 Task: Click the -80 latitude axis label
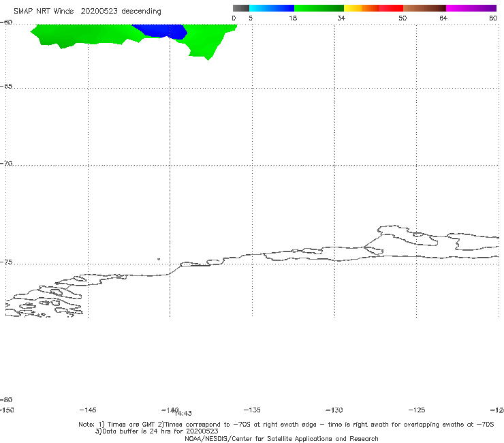6,399
